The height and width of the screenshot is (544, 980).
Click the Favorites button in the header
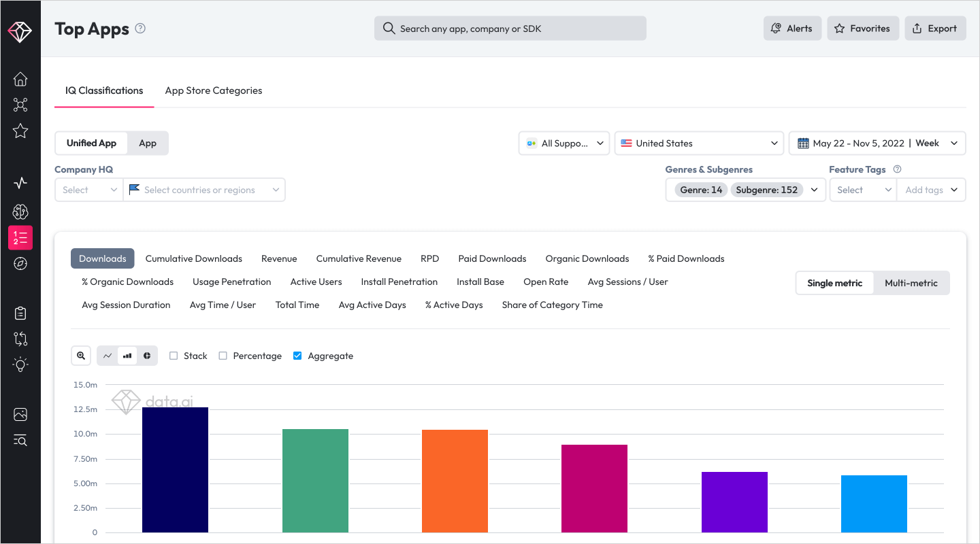coord(863,29)
